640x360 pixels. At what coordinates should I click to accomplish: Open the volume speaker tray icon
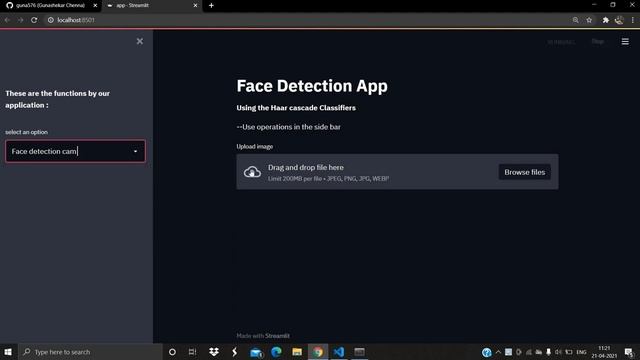click(x=558, y=352)
